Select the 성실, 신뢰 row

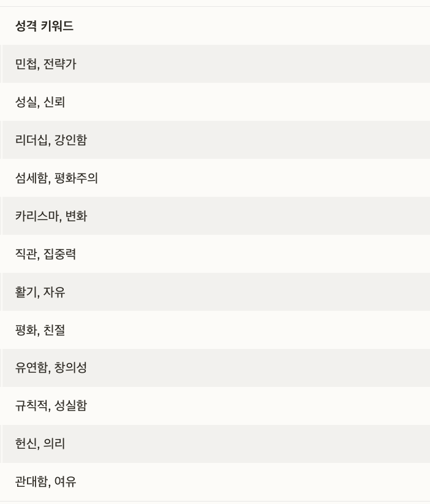[215, 102]
